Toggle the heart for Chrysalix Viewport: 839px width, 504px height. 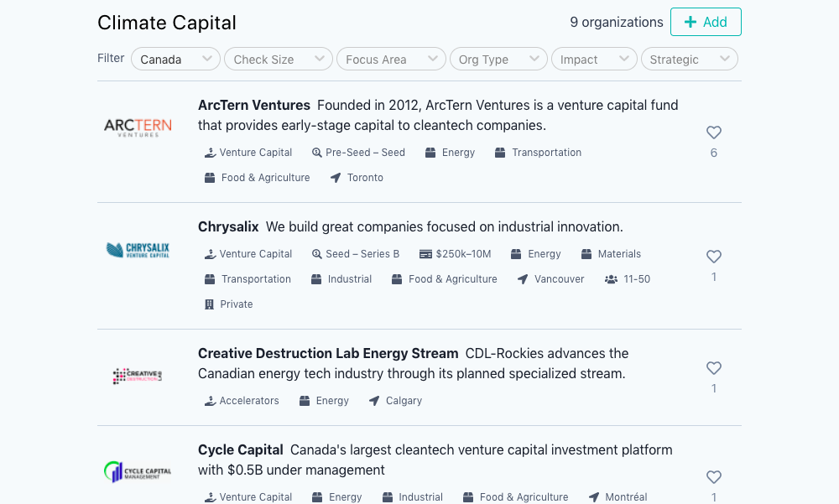click(x=714, y=257)
